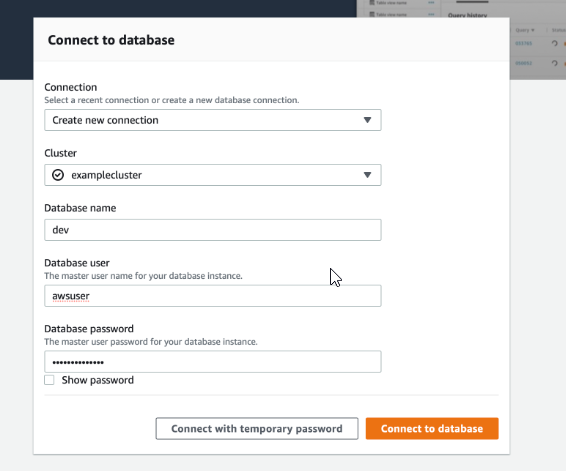
Task: Sort by the Query column header arrow
Action: [x=533, y=30]
